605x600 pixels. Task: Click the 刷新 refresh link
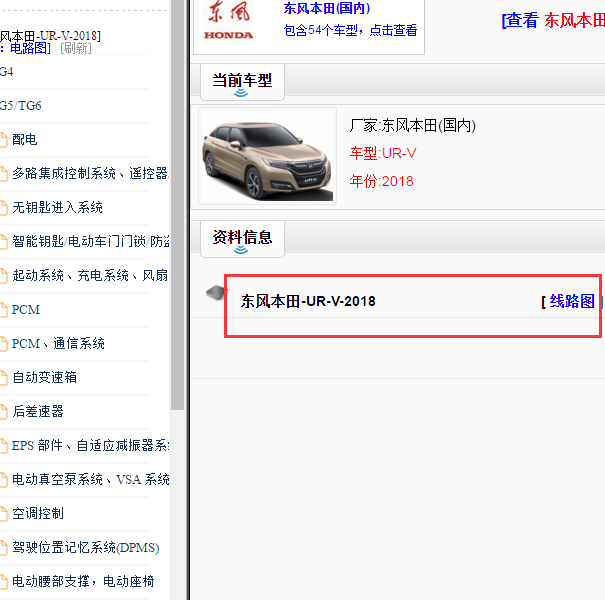click(x=76, y=48)
